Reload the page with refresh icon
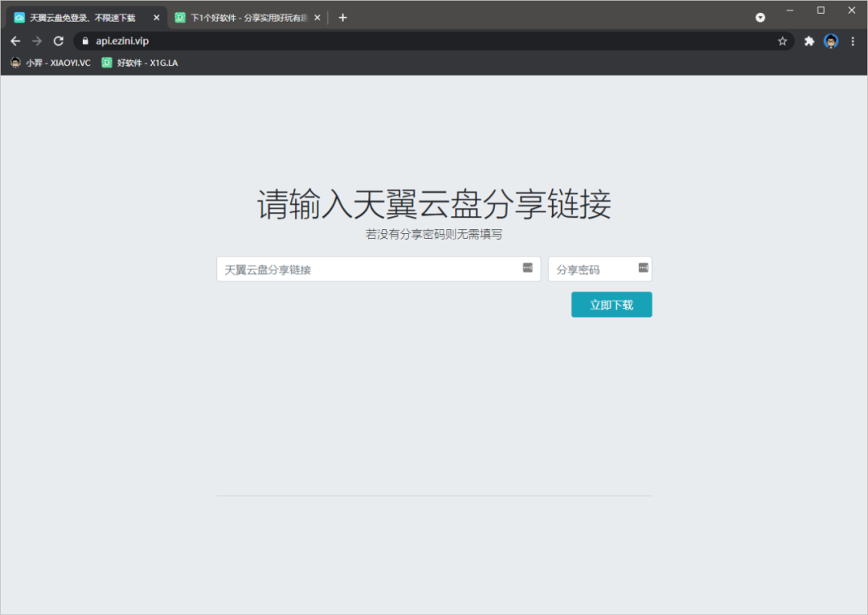868x615 pixels. click(x=58, y=41)
